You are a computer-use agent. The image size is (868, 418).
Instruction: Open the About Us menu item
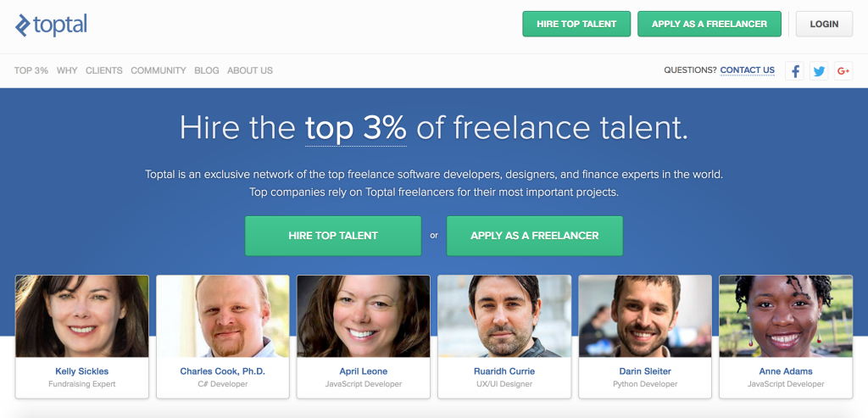[x=250, y=70]
